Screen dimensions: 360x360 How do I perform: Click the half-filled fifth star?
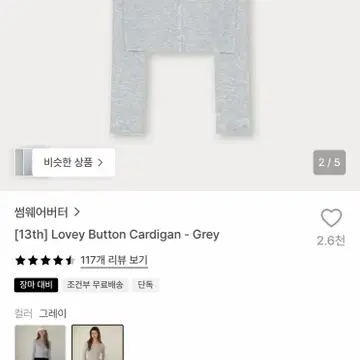(x=70, y=260)
